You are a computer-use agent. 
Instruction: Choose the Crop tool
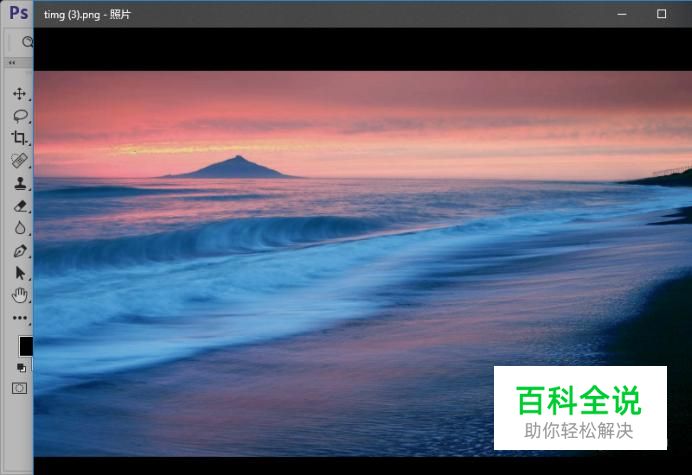pos(19,138)
